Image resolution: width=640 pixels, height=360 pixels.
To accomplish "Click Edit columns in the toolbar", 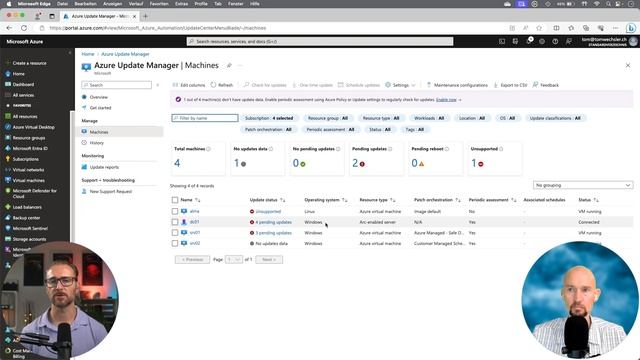I will click(189, 85).
